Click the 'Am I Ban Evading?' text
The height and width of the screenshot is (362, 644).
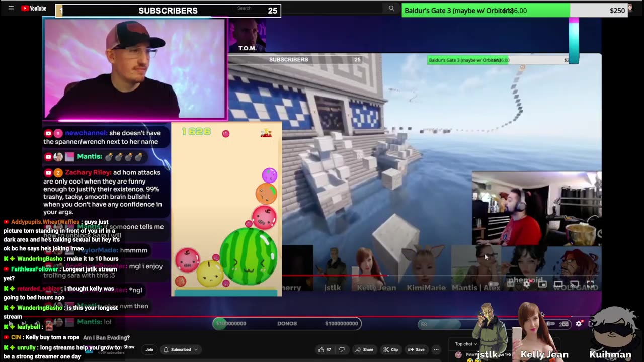pos(106,337)
